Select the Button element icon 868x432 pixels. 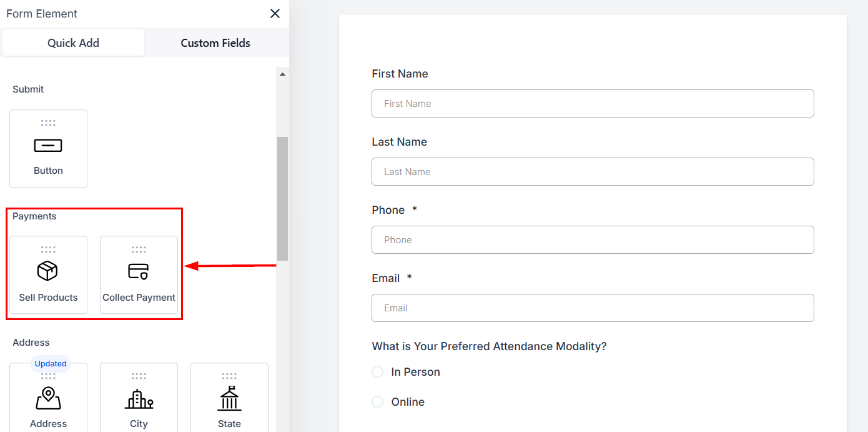pyautogui.click(x=48, y=146)
